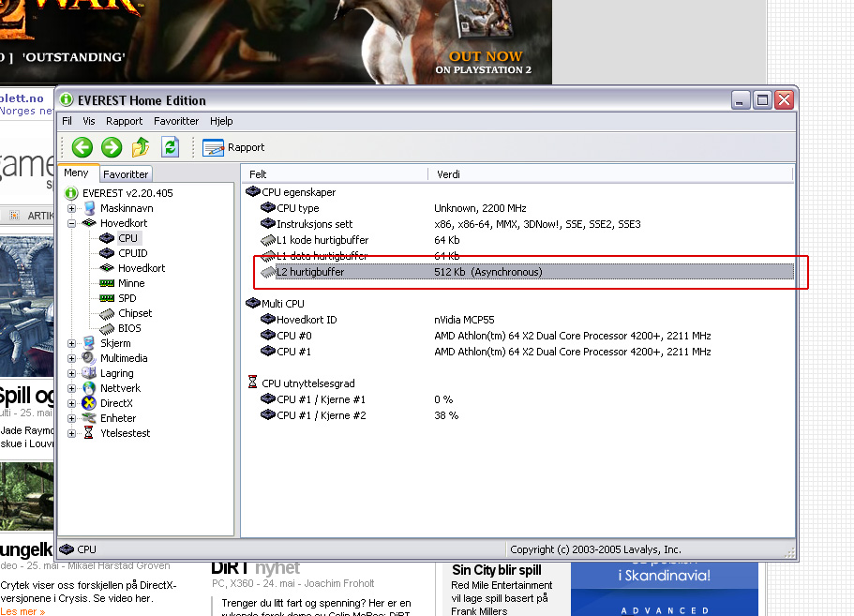Select the Instruksjons sett row

click(x=526, y=224)
